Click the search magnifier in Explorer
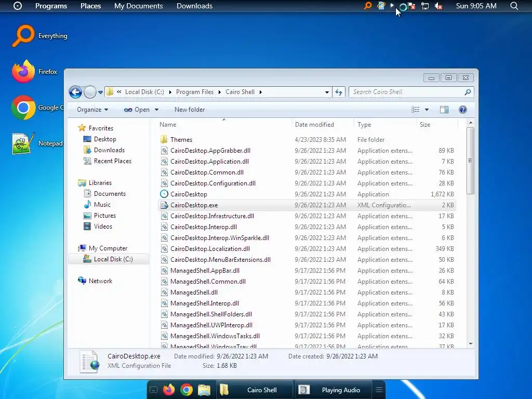The width and height of the screenshot is (532, 399). [x=468, y=92]
